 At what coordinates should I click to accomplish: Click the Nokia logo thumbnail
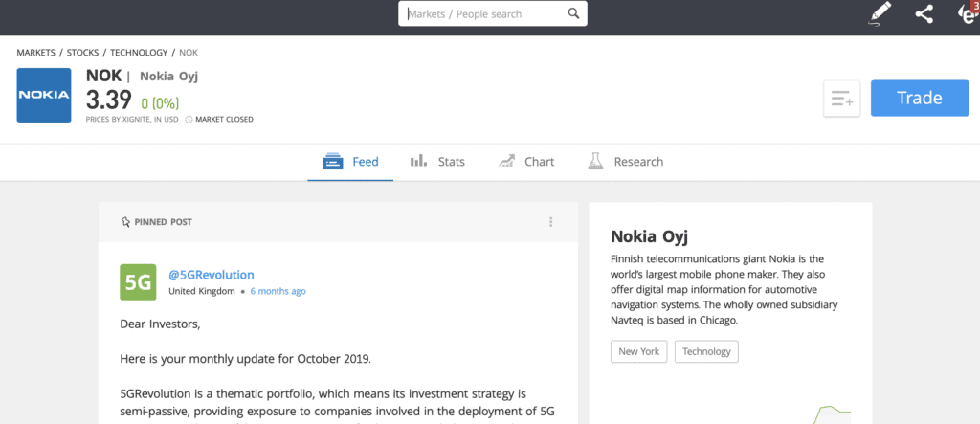[44, 95]
